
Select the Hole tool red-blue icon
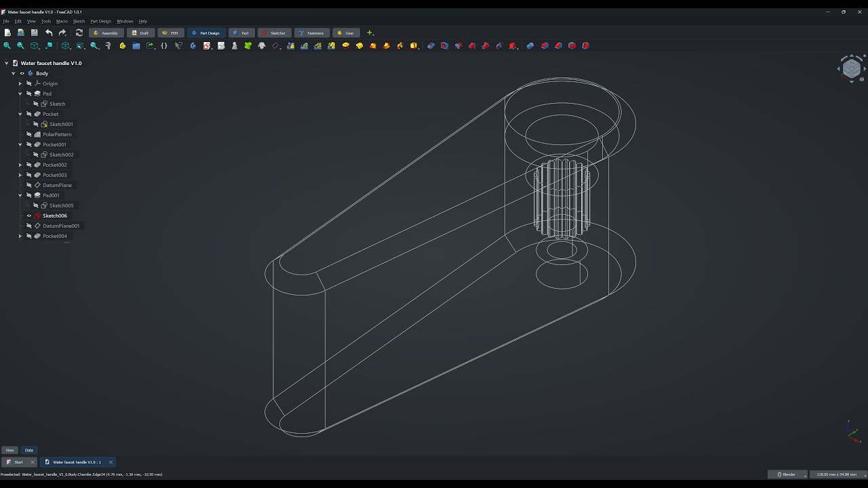[x=445, y=45]
